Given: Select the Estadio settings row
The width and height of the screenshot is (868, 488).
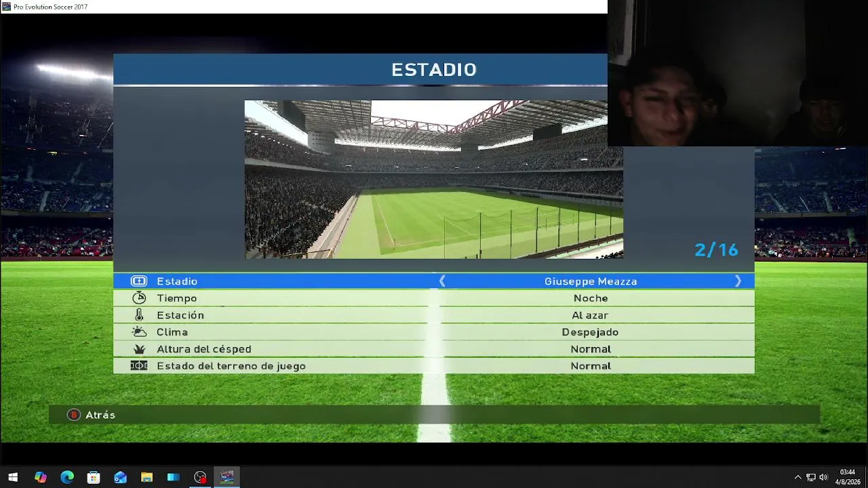Looking at the screenshot, I should click(434, 281).
